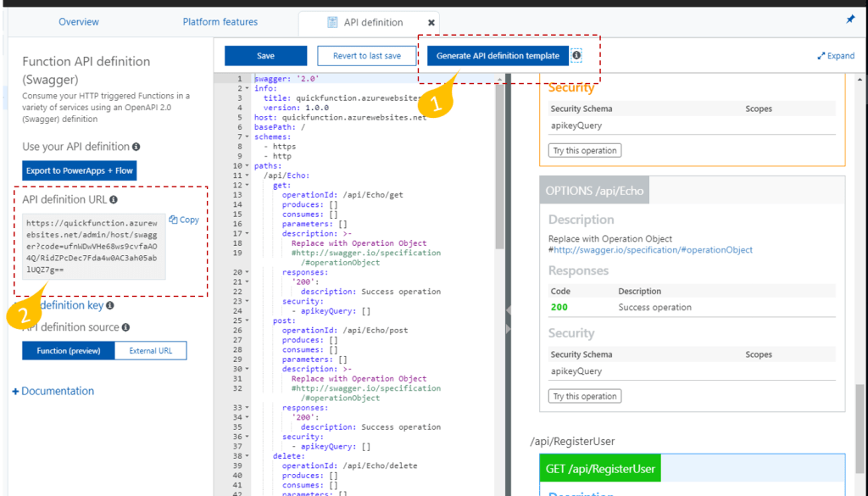Click the info icon next to API definition URL label
868x496 pixels.
[114, 198]
